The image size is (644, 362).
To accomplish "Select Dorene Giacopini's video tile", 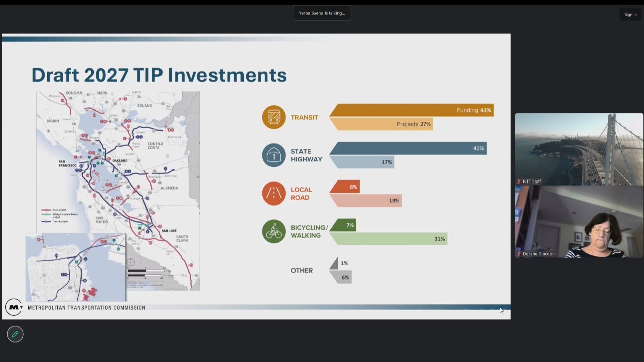I will tap(579, 222).
